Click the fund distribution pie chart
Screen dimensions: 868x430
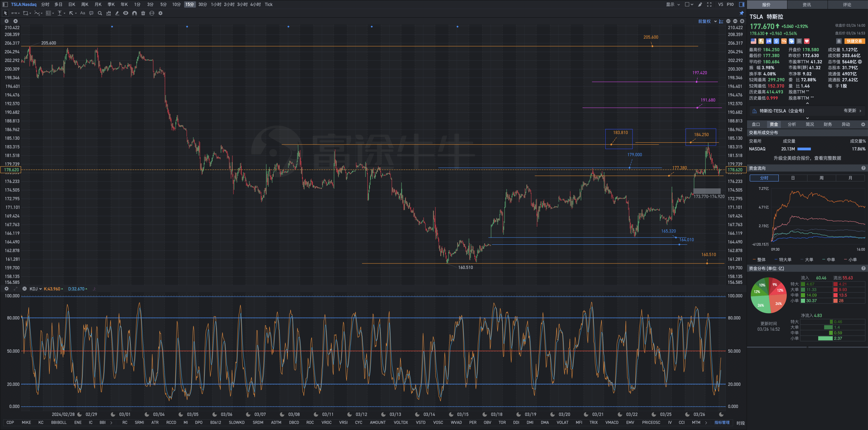pyautogui.click(x=769, y=296)
